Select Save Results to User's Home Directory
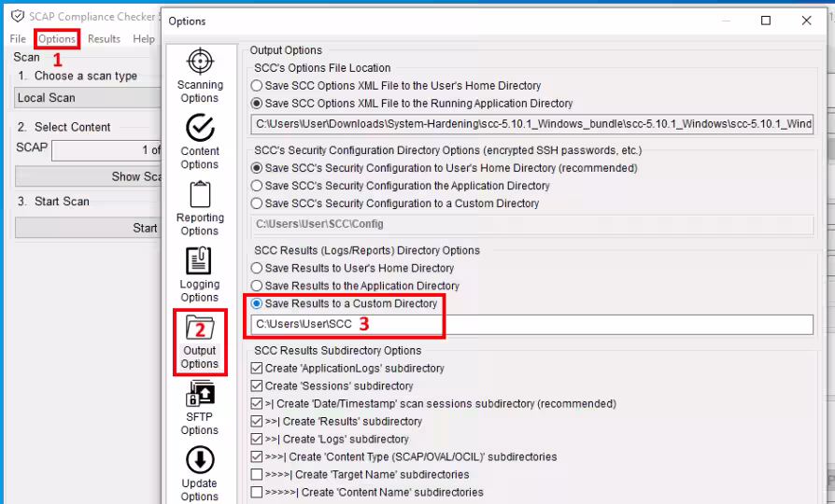The height and width of the screenshot is (504, 835). tap(257, 269)
